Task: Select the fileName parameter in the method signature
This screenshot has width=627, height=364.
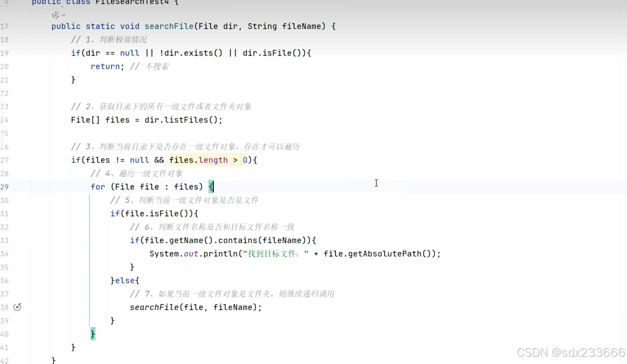Action: 302,26
